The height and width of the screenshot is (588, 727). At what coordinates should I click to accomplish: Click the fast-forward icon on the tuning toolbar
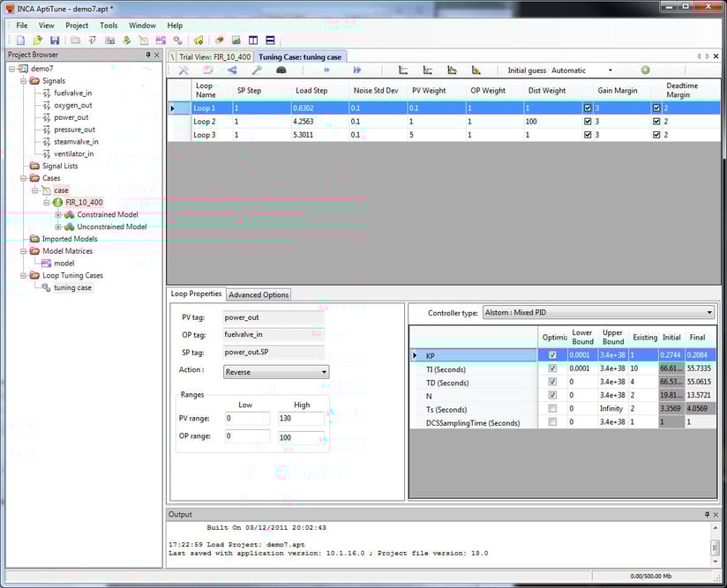356,69
